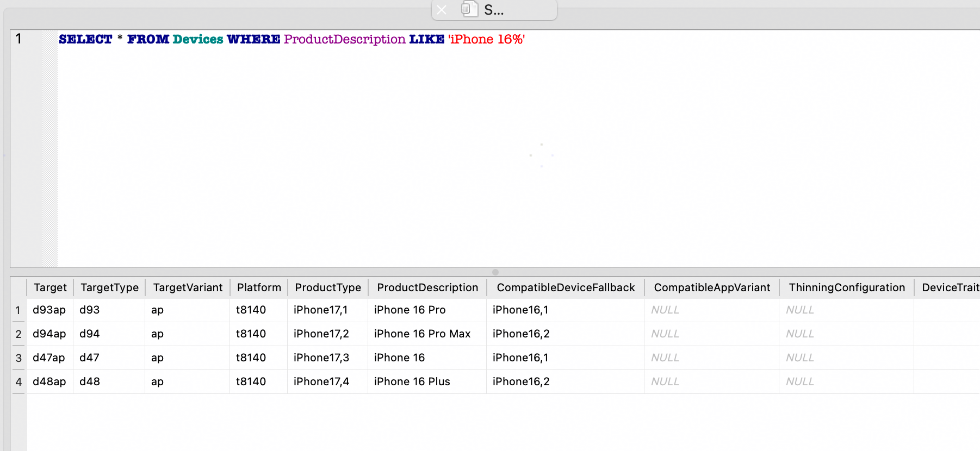Viewport: 980px width, 451px height.
Task: Click 'iPhone17,2' ProductType cell
Action: pyautogui.click(x=328, y=334)
